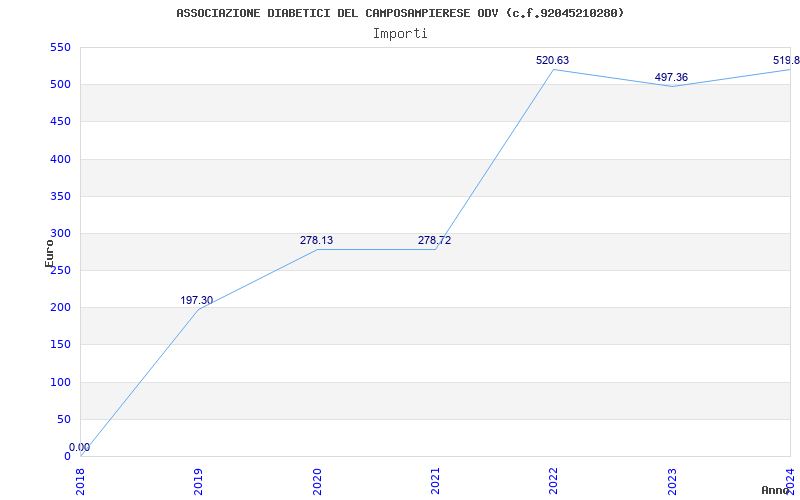
Task: Click the 519.8 label at 2024
Action: [x=786, y=60]
